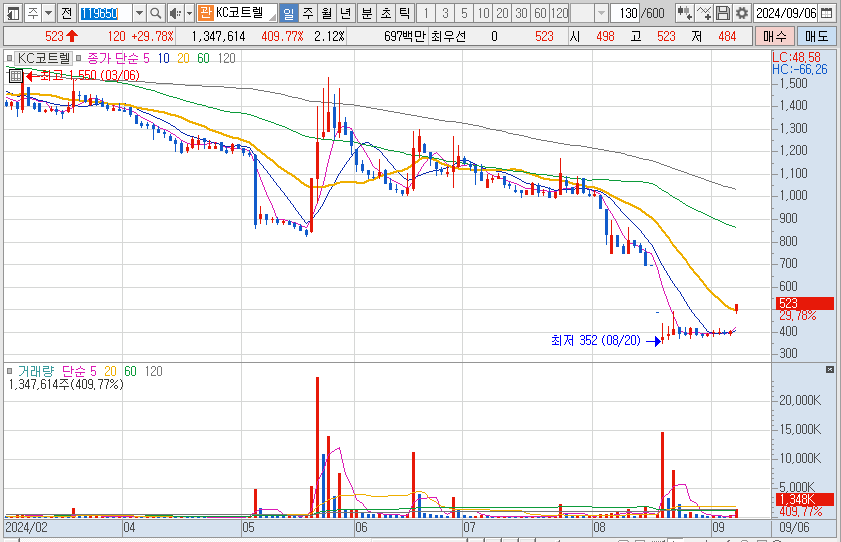Click the 5-day MA legend number
Viewport: 841px width, 542px height.
coord(146,58)
